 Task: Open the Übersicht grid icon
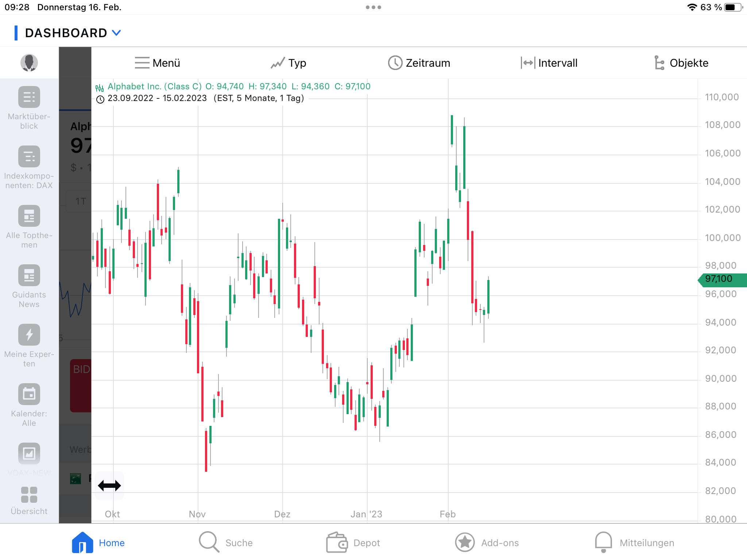click(x=29, y=495)
